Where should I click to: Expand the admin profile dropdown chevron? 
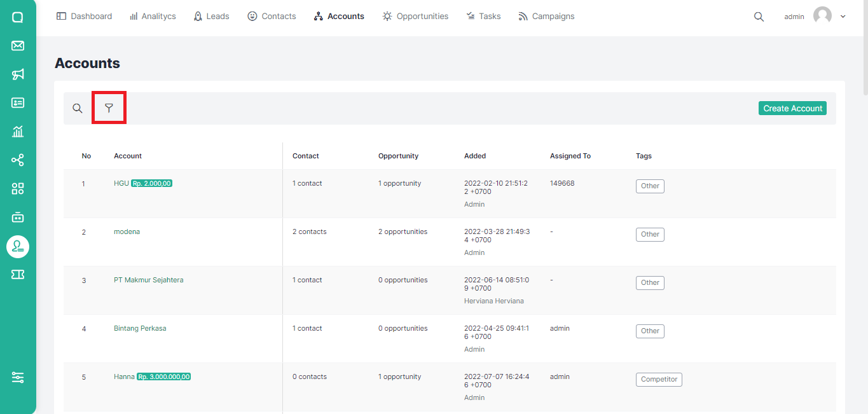coord(843,17)
